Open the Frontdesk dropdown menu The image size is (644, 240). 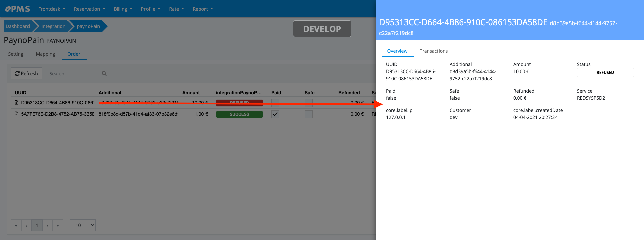(x=52, y=9)
